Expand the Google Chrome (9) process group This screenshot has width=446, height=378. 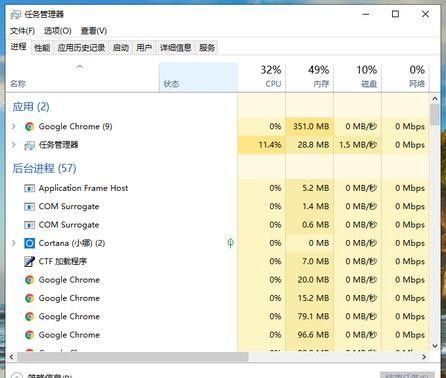coord(14,126)
